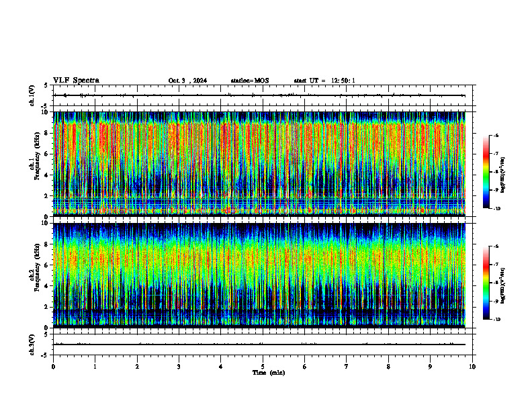This screenshot has height=411, width=532.
Task: Click the "4" kHz tick on ch.2 axis
Action: coord(47,286)
